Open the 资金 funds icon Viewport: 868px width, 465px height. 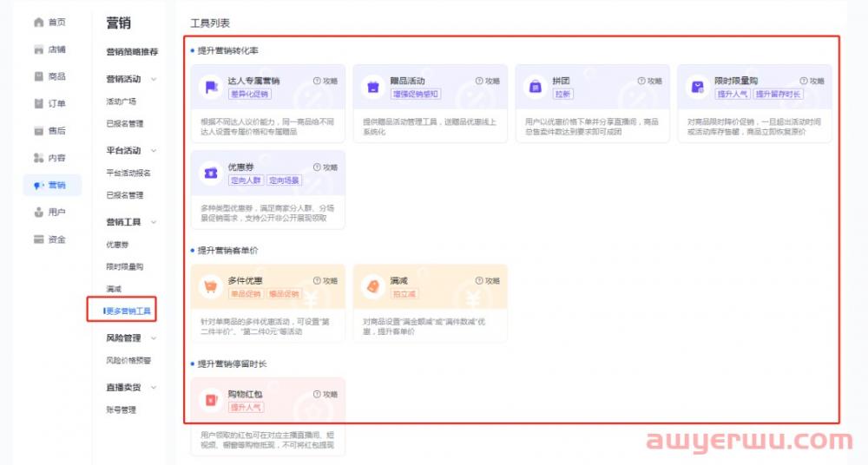coord(39,239)
